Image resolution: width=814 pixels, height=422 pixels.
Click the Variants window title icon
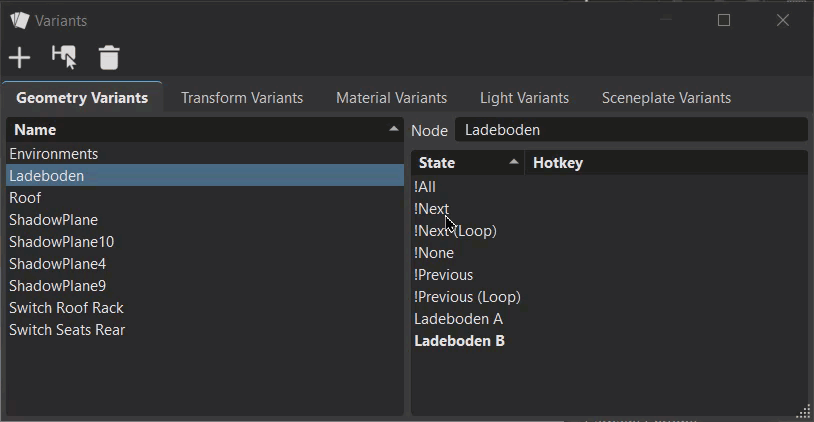point(19,20)
